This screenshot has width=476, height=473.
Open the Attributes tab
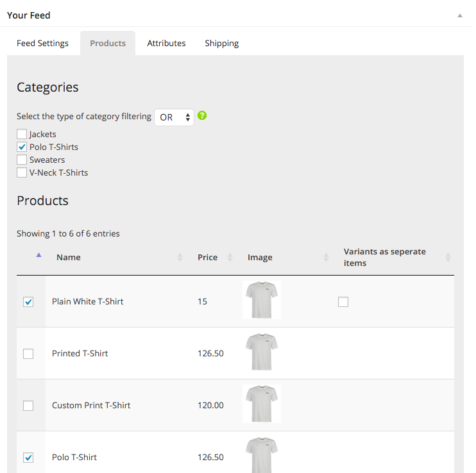166,43
